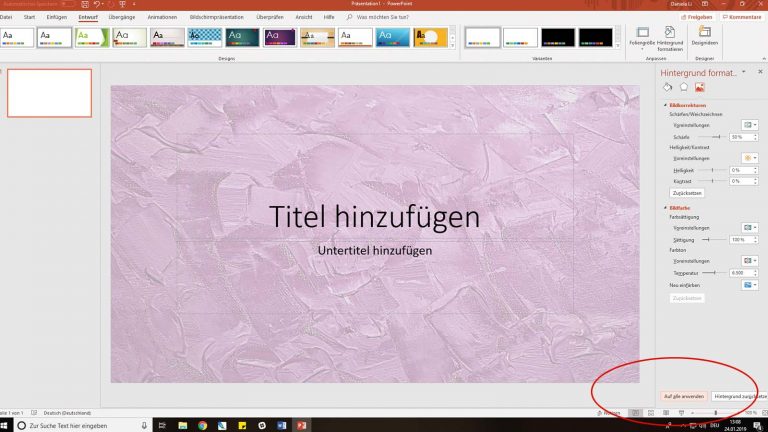Click the Sättigung slider
The width and height of the screenshot is (768, 432).
[x=708, y=240]
